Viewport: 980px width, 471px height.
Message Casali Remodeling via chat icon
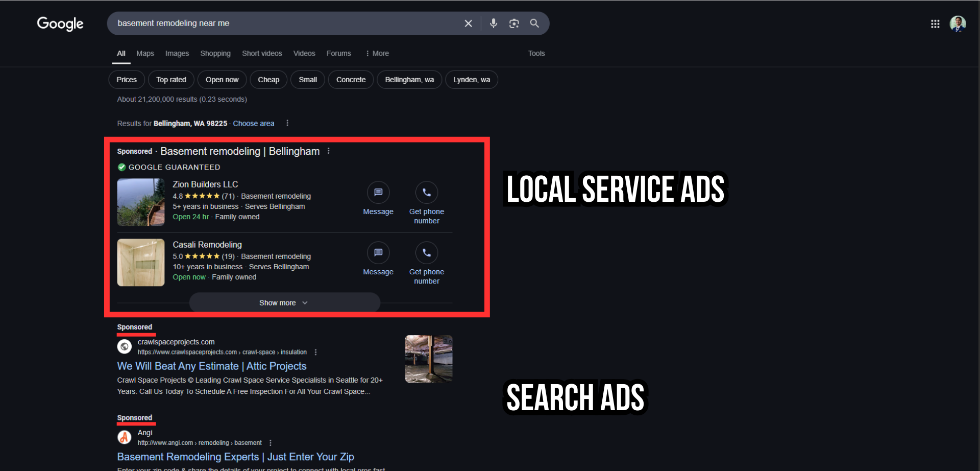378,253
